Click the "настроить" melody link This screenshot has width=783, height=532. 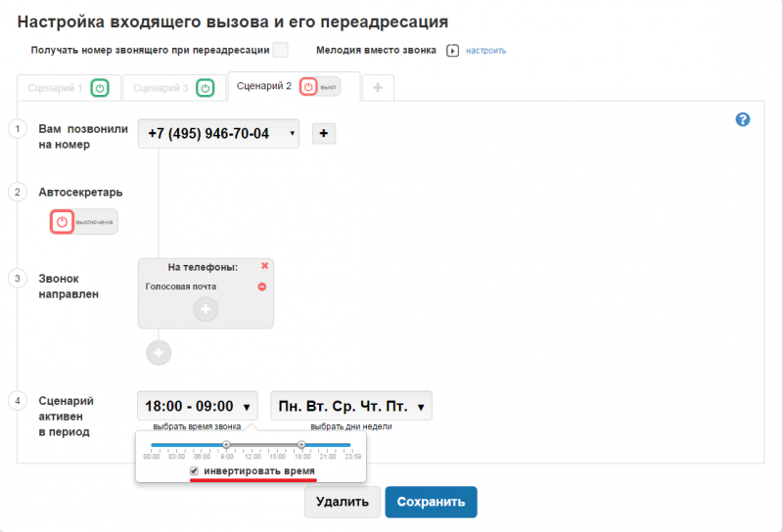tap(486, 51)
